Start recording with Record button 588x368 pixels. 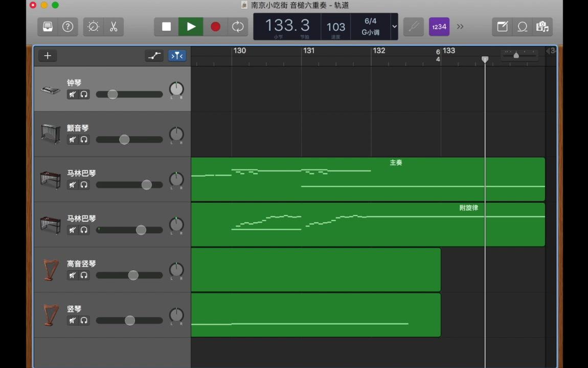tap(215, 27)
